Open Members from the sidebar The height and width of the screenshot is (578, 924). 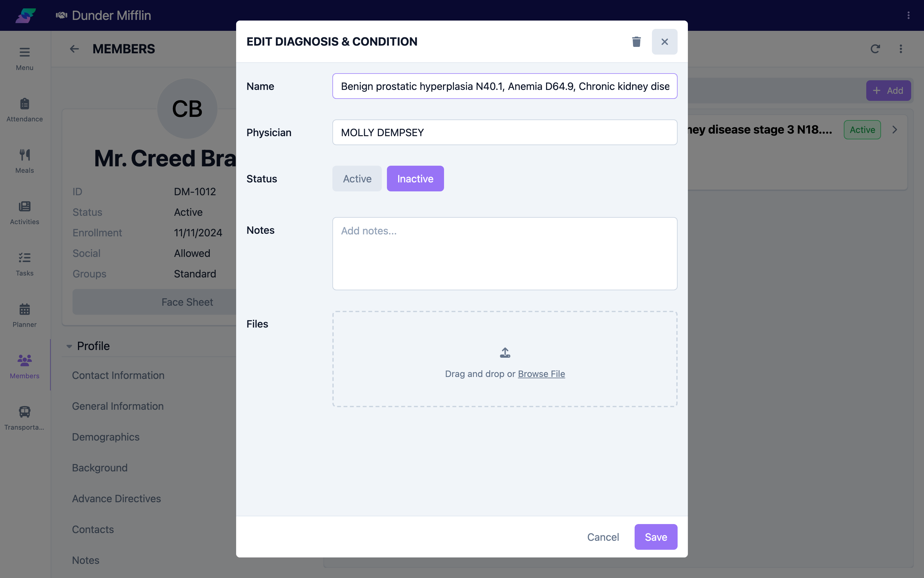(x=24, y=367)
